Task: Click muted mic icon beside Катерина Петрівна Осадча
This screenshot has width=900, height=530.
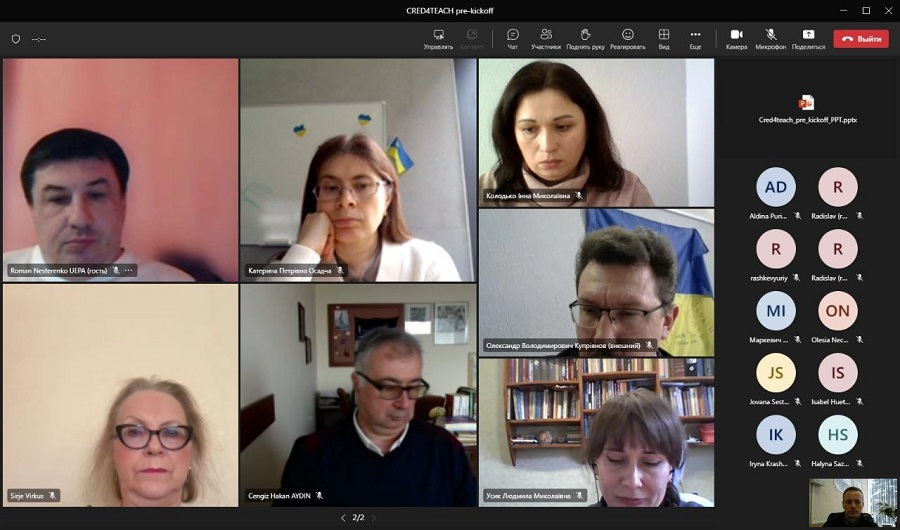Action: pos(340,270)
